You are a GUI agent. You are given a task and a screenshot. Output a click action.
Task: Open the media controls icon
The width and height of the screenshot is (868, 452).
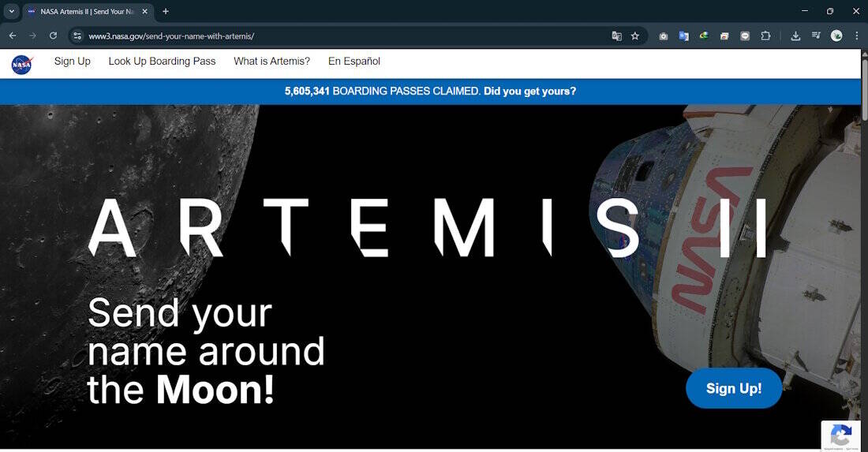[816, 36]
